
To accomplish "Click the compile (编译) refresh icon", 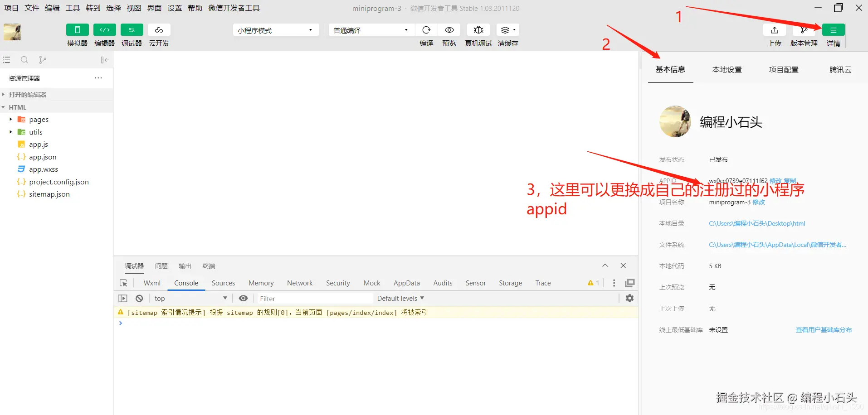I will (426, 30).
